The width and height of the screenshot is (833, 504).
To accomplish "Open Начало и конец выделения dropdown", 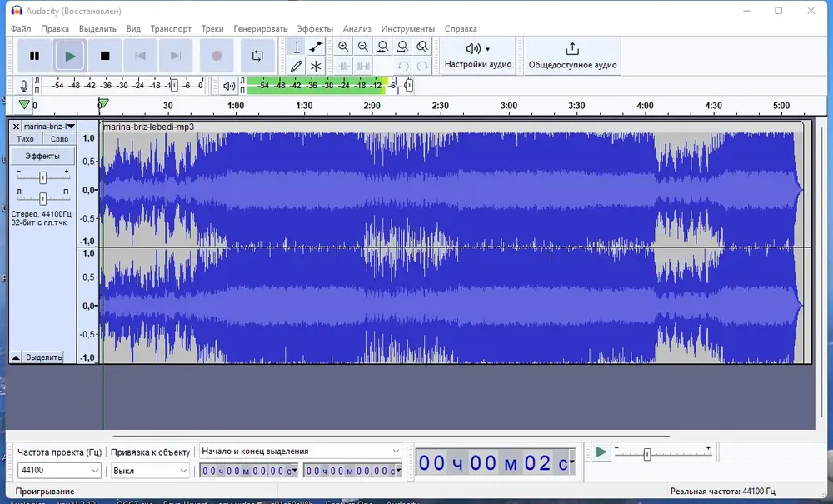I will click(300, 451).
